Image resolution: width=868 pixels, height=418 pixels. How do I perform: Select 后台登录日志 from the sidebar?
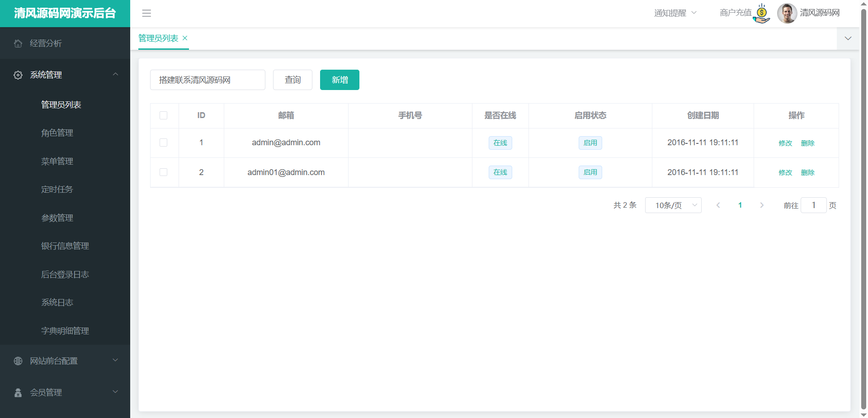pos(65,275)
